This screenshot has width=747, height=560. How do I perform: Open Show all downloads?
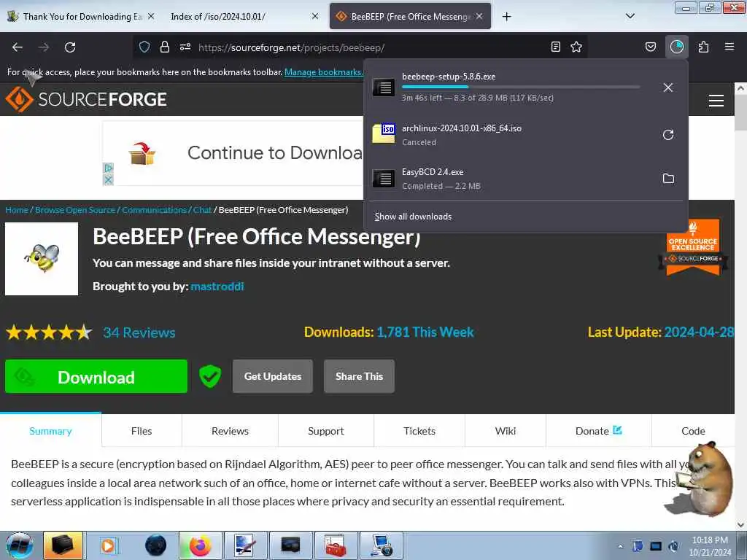pos(413,217)
